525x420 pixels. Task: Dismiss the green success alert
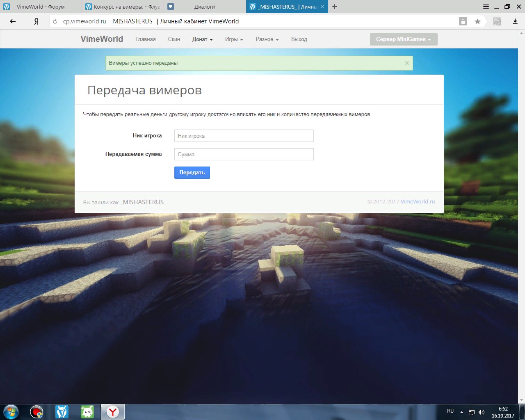click(x=407, y=63)
